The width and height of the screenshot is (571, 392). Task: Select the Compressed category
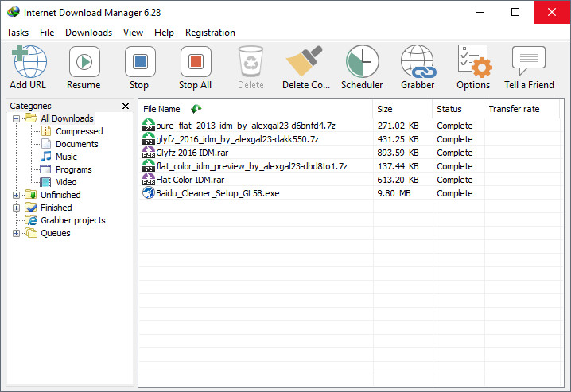79,131
